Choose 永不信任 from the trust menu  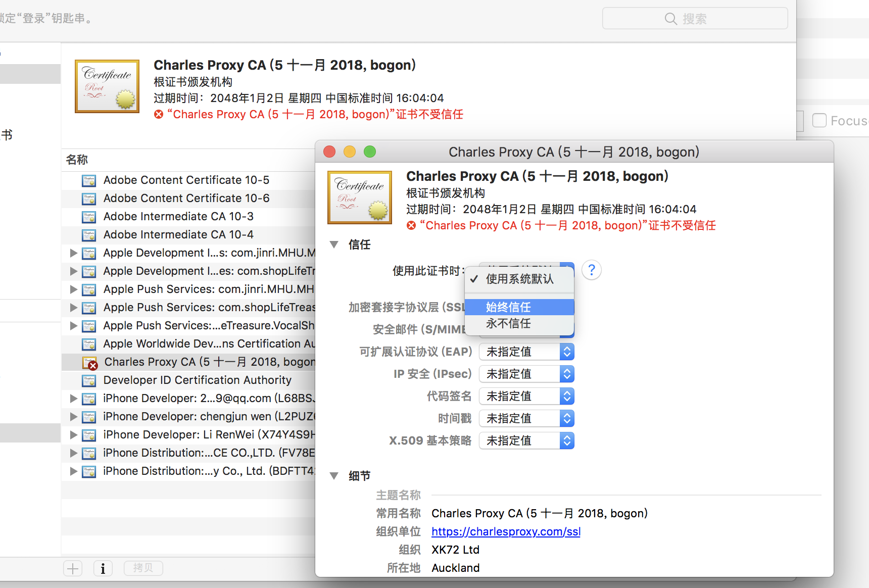pyautogui.click(x=519, y=323)
